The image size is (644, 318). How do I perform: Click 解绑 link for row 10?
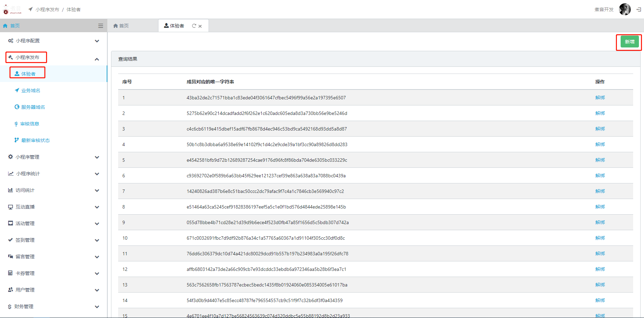click(x=600, y=238)
